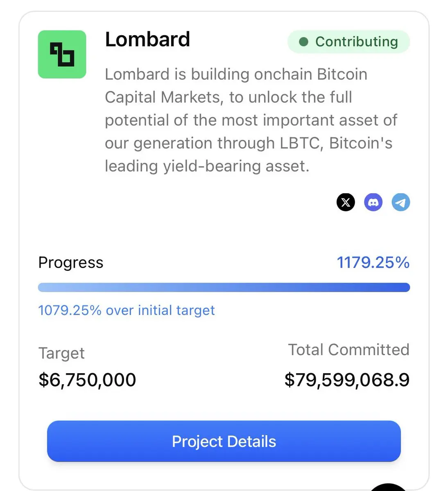
Task: Click the green Lombard logo
Action: click(62, 54)
